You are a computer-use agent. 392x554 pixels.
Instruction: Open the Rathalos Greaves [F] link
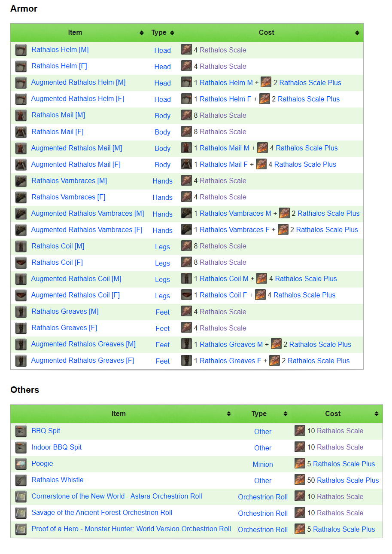pos(64,328)
